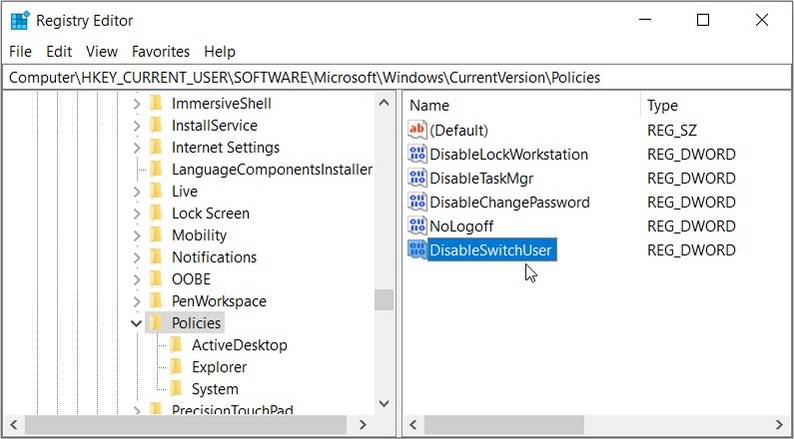
Task: Click the DisableLockWorkstation DWORD value icon
Action: pos(417,154)
